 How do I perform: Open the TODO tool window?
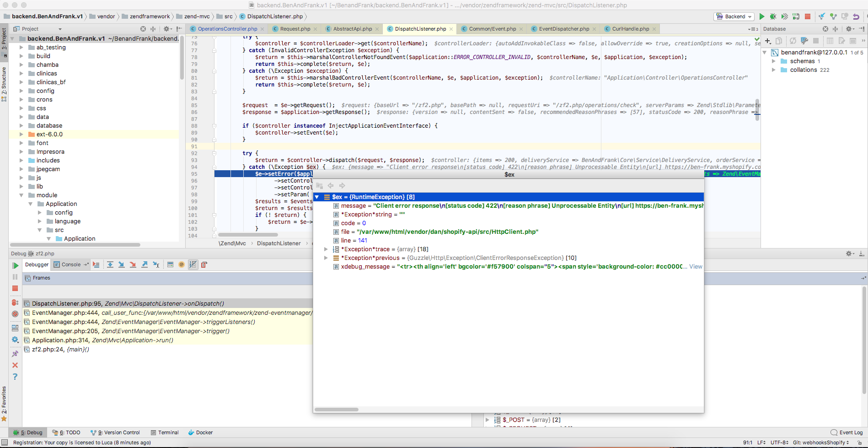pos(66,432)
